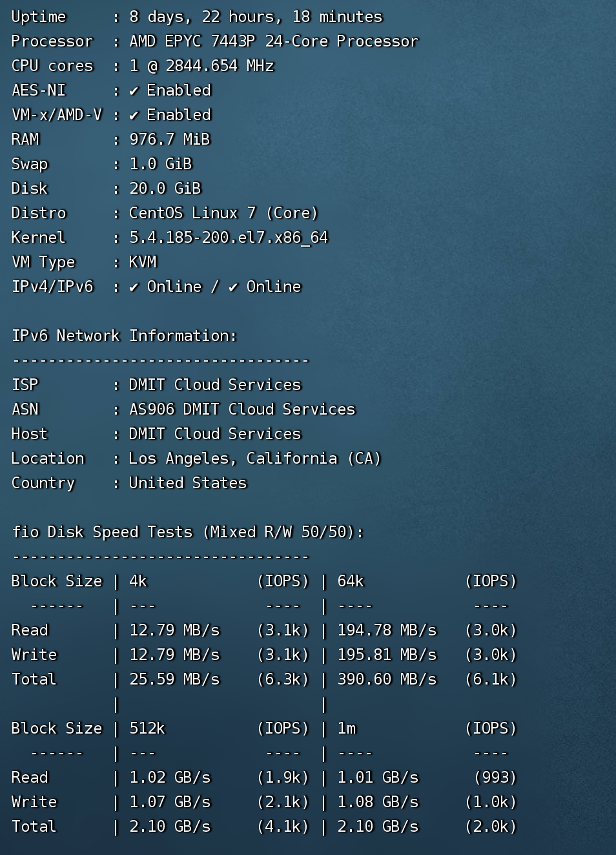Click the IPv6 Network Information heading
The image size is (616, 855).
[x=125, y=336]
